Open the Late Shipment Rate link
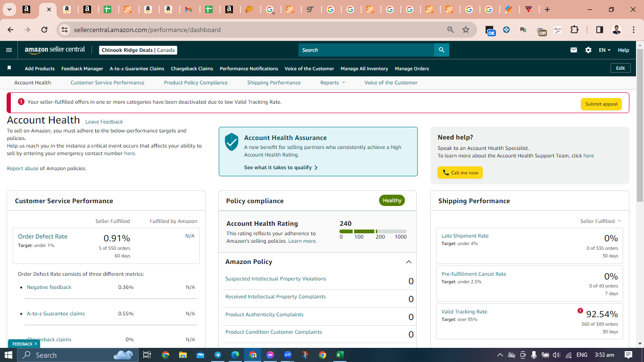644x362 pixels. (x=465, y=236)
